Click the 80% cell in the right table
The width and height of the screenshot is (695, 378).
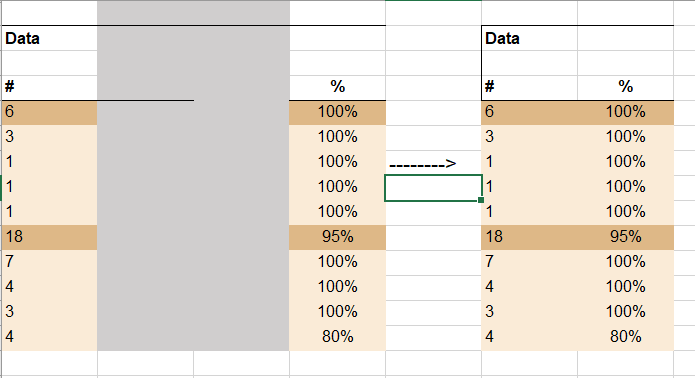pos(625,338)
